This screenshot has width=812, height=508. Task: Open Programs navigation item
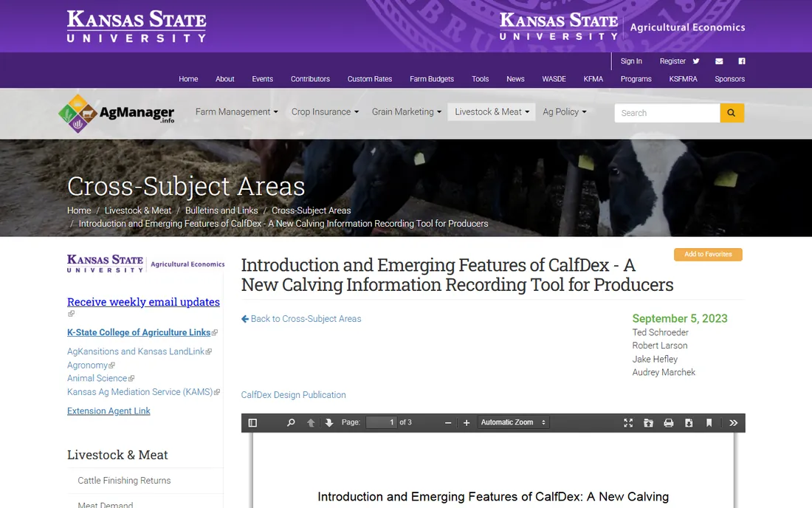tap(636, 79)
